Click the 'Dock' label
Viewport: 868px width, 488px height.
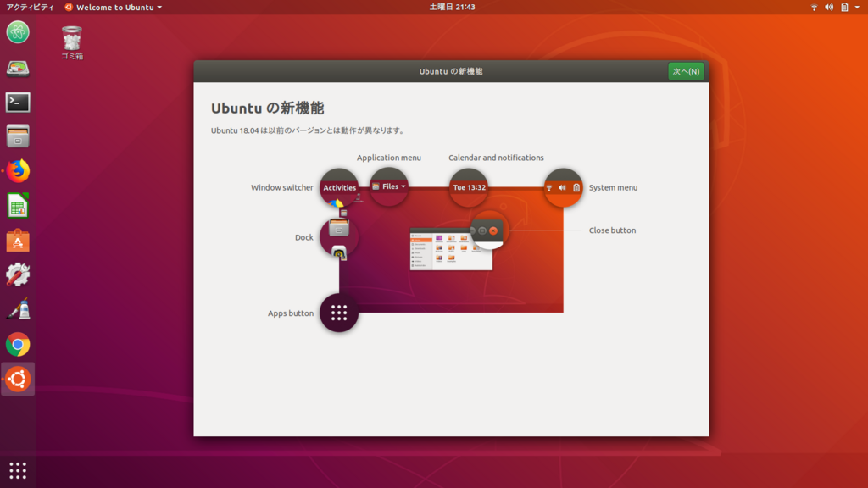[x=304, y=237]
